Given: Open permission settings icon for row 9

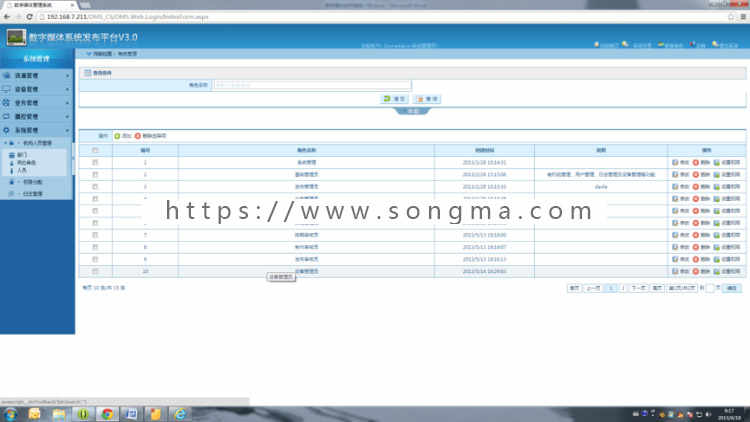Looking at the screenshot, I should (x=717, y=259).
